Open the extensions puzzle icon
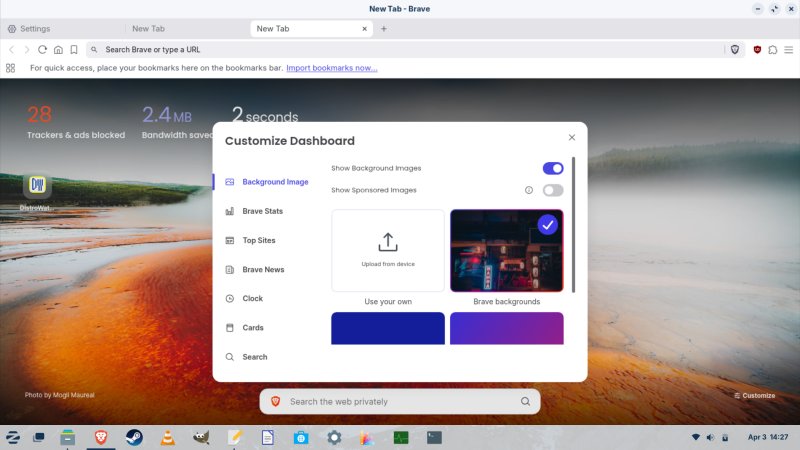 (x=773, y=49)
